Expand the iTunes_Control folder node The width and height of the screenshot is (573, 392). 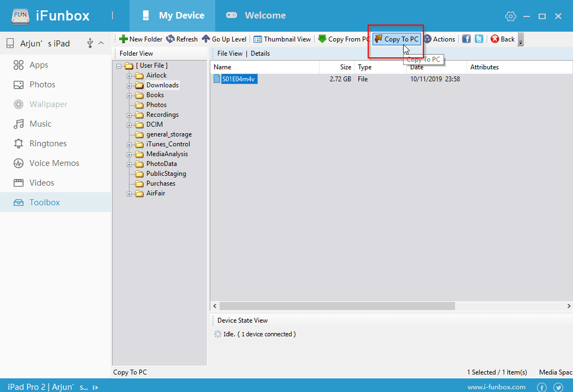coord(129,145)
